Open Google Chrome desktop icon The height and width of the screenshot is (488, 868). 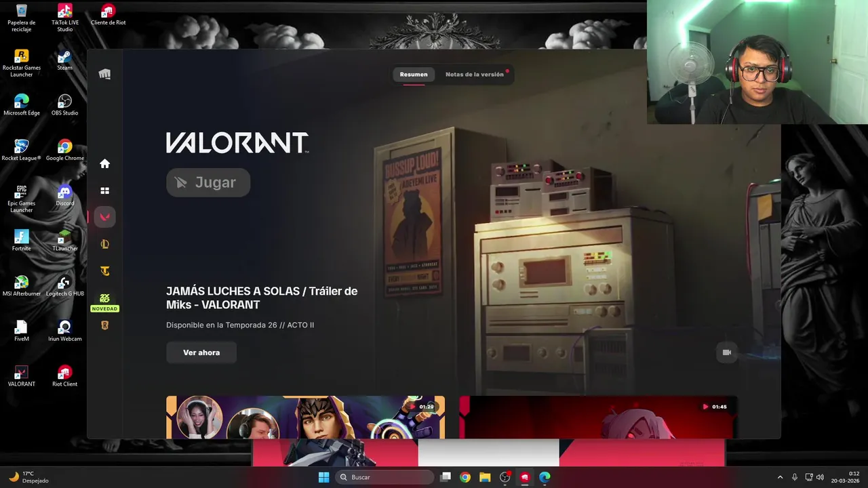[x=65, y=150]
